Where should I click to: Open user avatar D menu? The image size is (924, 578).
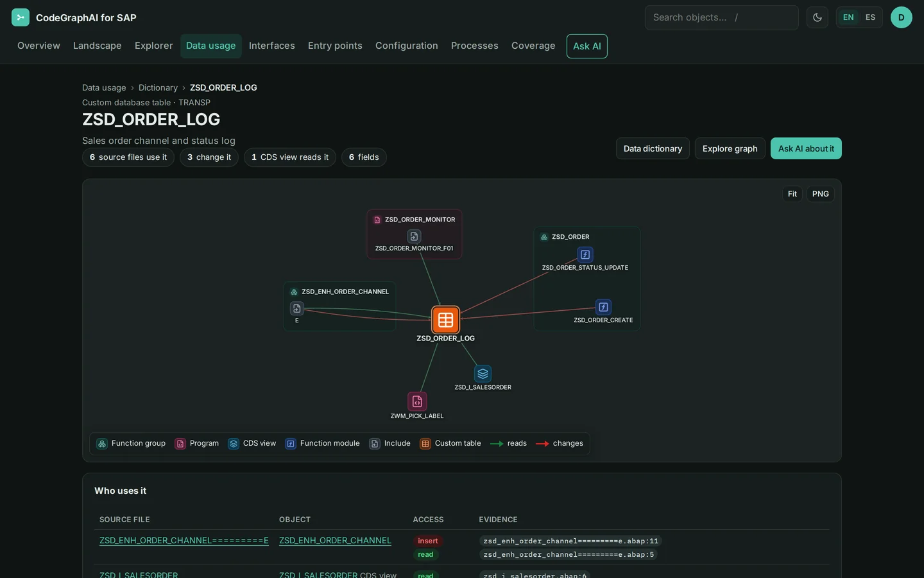(902, 17)
